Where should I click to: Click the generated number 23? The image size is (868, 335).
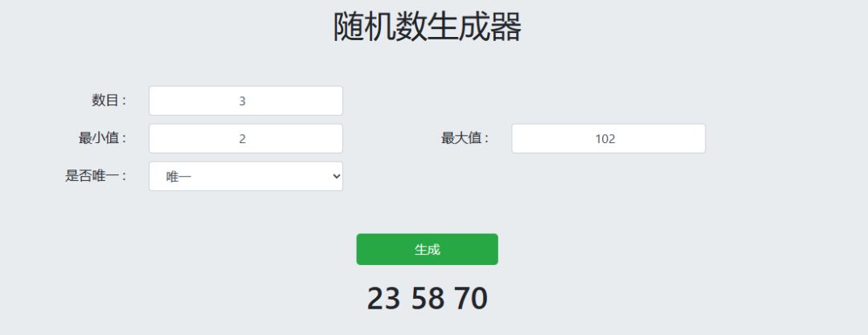[383, 299]
